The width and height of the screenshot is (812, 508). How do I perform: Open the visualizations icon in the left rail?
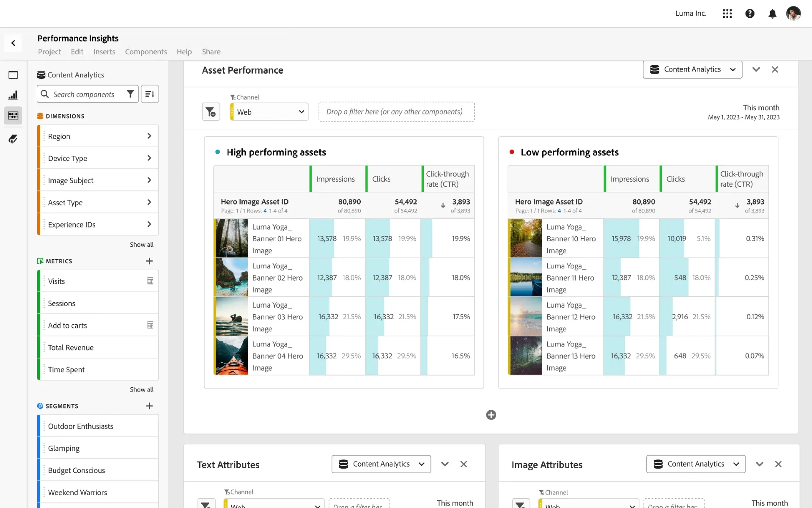(13, 95)
